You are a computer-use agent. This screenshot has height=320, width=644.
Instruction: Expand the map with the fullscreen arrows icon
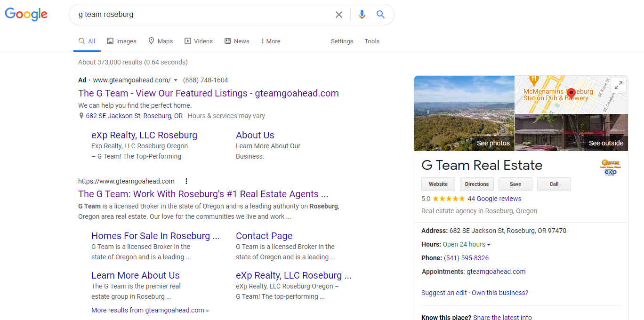[x=618, y=85]
